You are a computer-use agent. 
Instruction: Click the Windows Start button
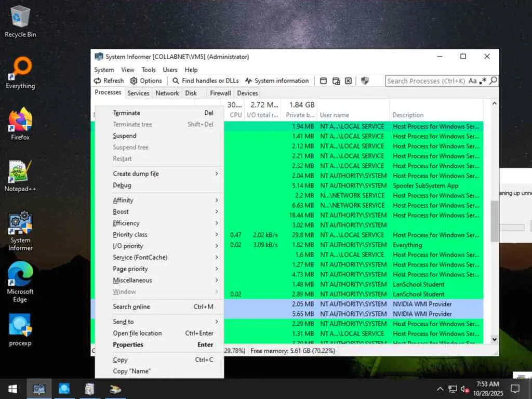(x=12, y=389)
